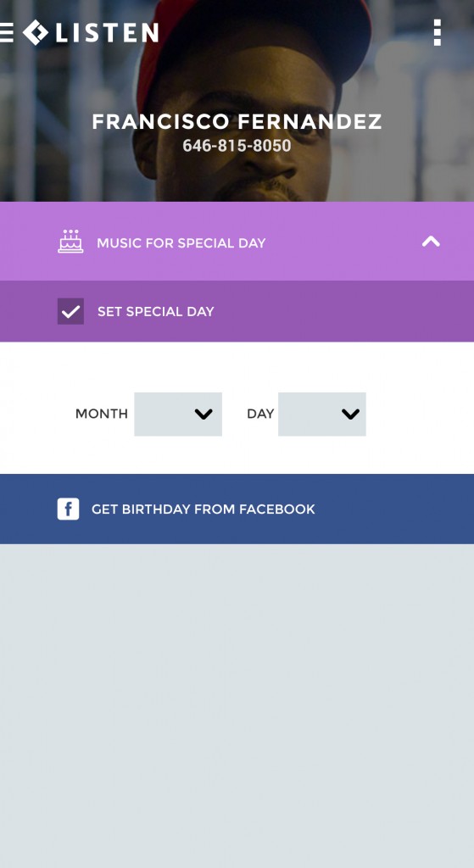The height and width of the screenshot is (868, 474).
Task: Tap the Music for Special Day header
Action: (x=237, y=242)
